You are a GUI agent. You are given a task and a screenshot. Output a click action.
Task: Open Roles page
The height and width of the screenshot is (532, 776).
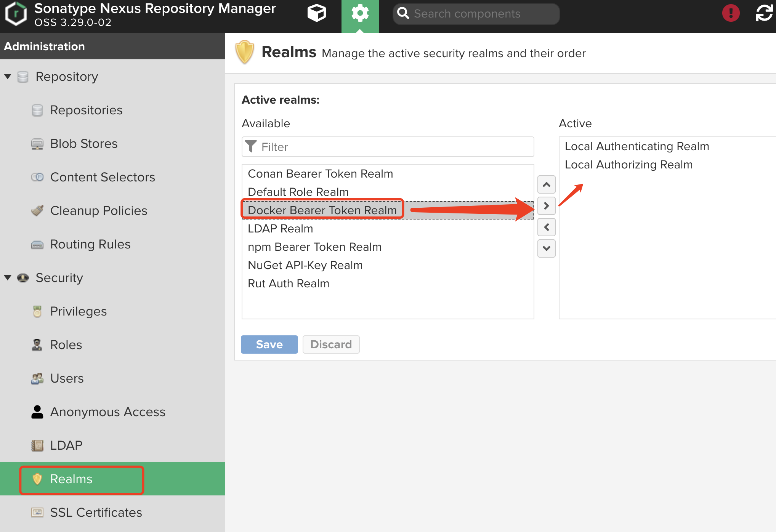click(66, 345)
